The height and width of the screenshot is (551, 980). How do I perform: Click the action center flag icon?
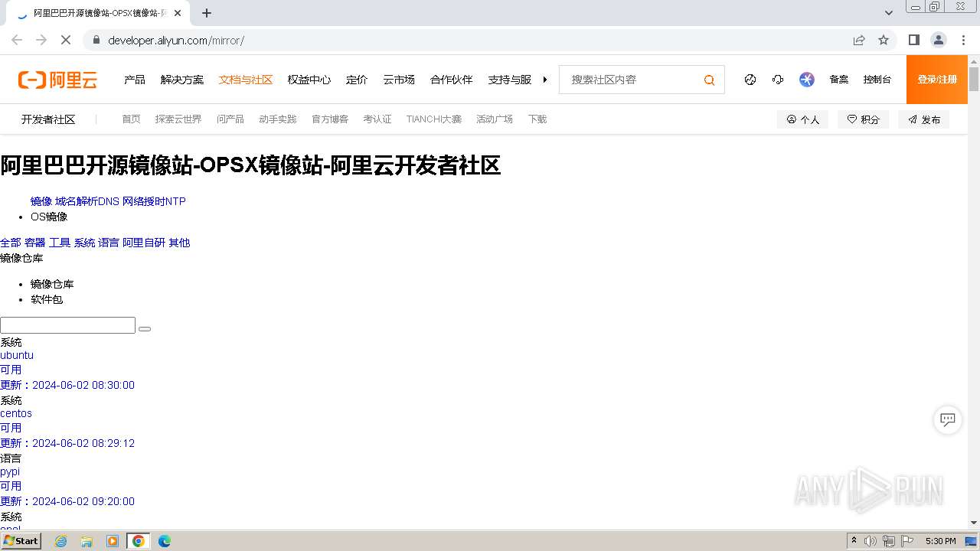point(907,541)
